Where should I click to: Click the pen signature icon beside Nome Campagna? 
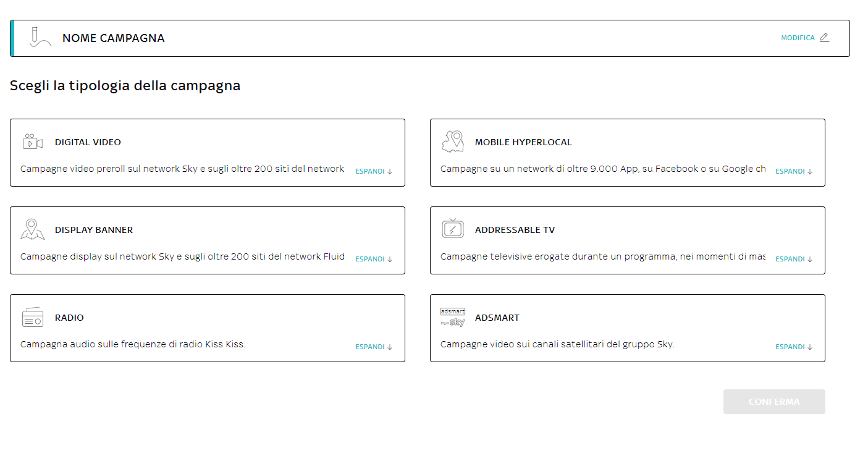tap(40, 37)
